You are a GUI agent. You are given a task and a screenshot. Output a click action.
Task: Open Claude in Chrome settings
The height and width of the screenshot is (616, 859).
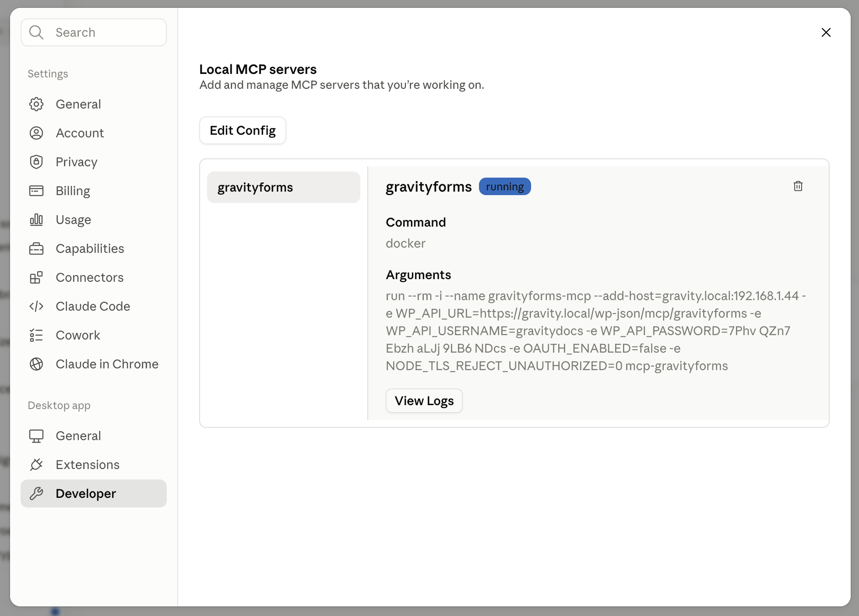[94, 364]
